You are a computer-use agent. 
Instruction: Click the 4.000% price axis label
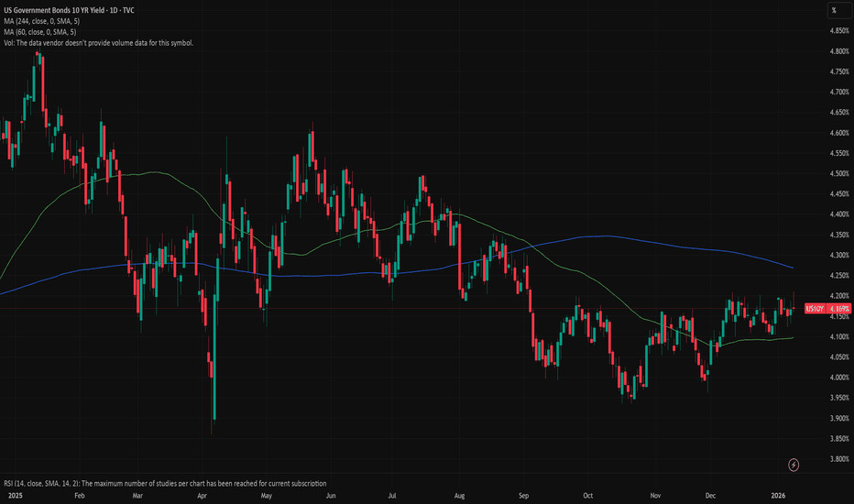838,378
